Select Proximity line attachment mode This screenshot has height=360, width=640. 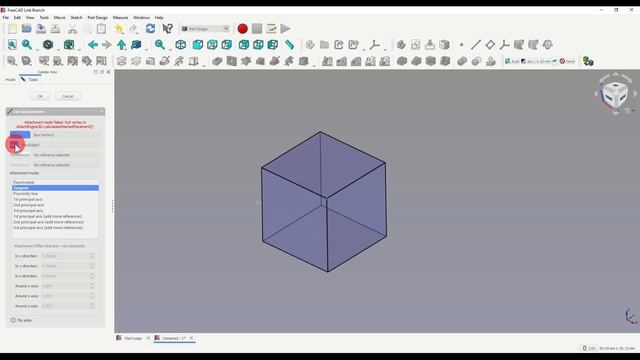[x=56, y=193]
